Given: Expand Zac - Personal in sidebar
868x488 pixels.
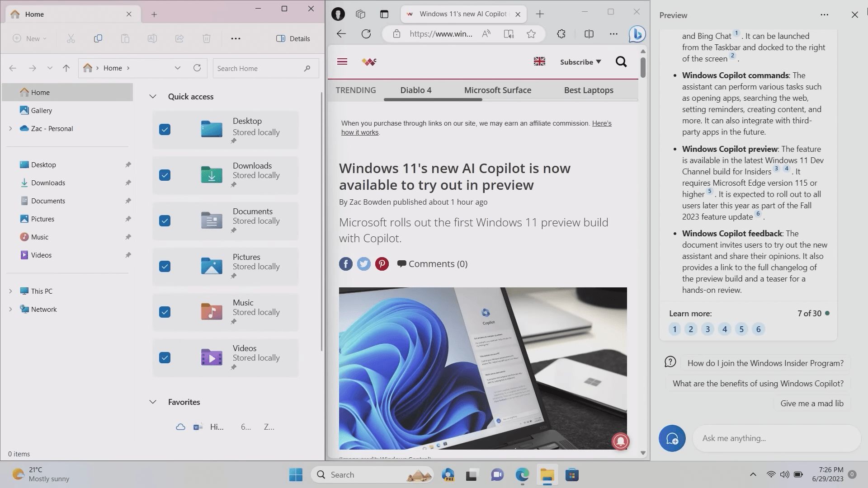Looking at the screenshot, I should [10, 128].
